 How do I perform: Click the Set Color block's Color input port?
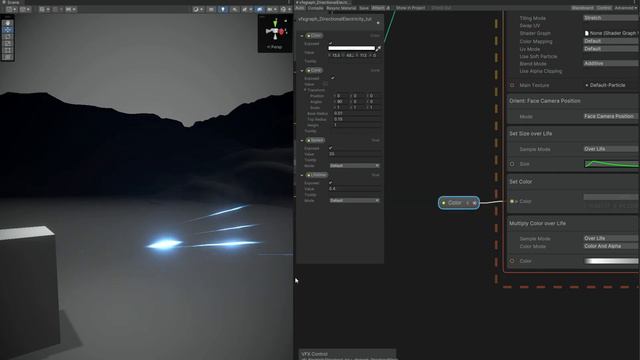coord(512,201)
